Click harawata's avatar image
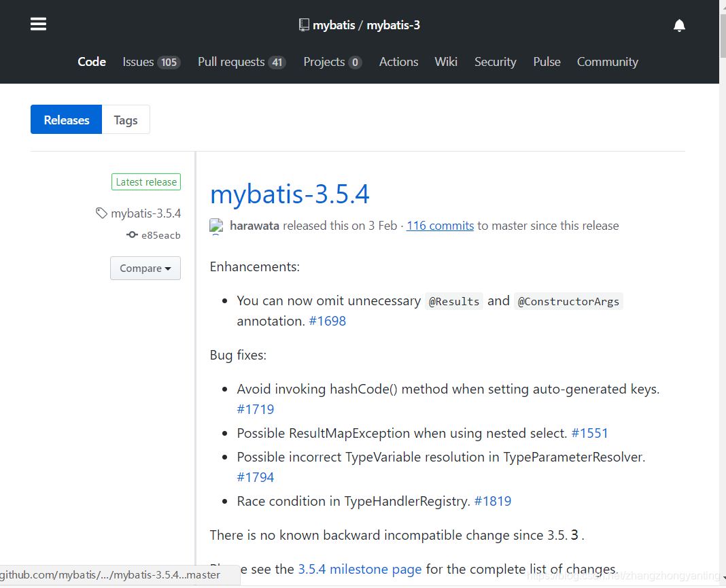The width and height of the screenshot is (726, 588). (x=216, y=226)
